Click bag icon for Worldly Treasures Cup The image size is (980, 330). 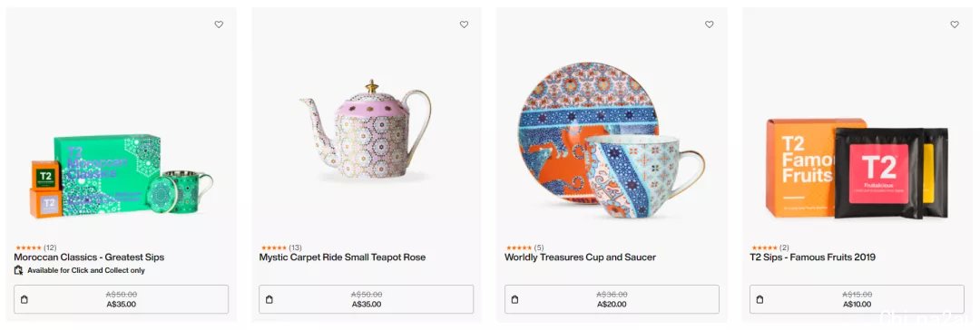pos(515,299)
